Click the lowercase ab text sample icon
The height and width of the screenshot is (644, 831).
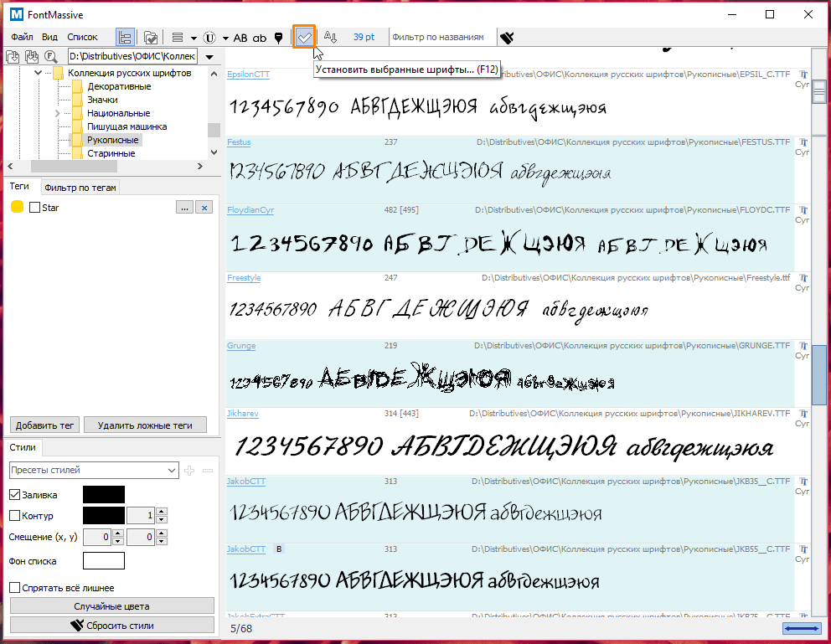[260, 38]
